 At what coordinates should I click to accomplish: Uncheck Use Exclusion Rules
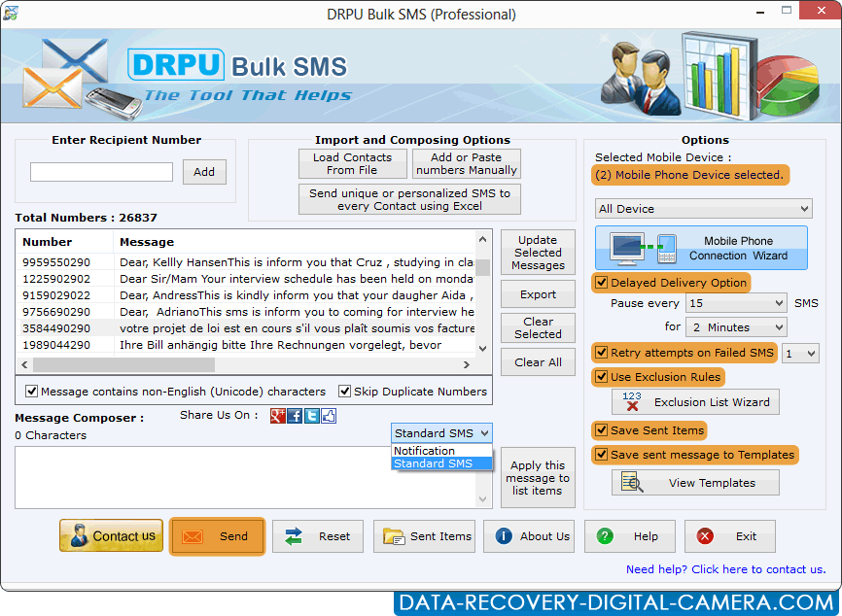(x=602, y=377)
